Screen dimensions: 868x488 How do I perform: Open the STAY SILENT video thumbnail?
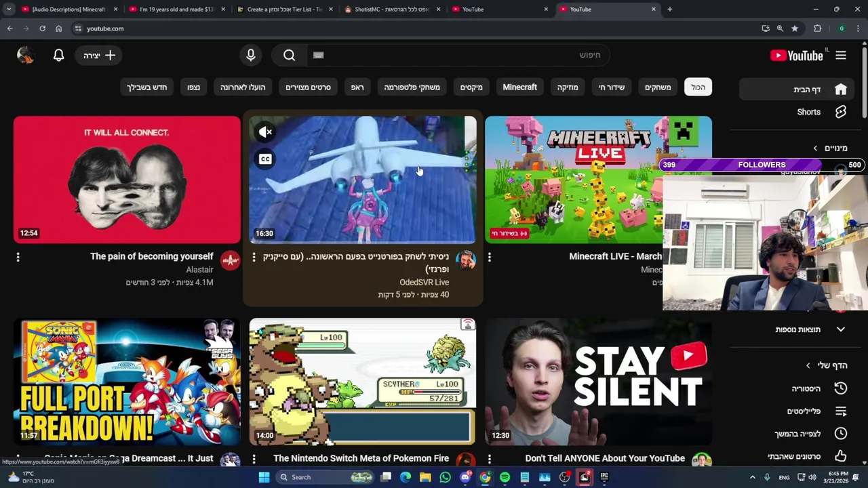click(x=598, y=382)
